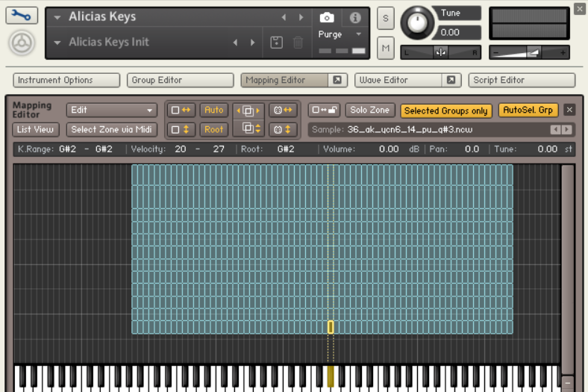Disable Selected Groups only

(x=446, y=111)
